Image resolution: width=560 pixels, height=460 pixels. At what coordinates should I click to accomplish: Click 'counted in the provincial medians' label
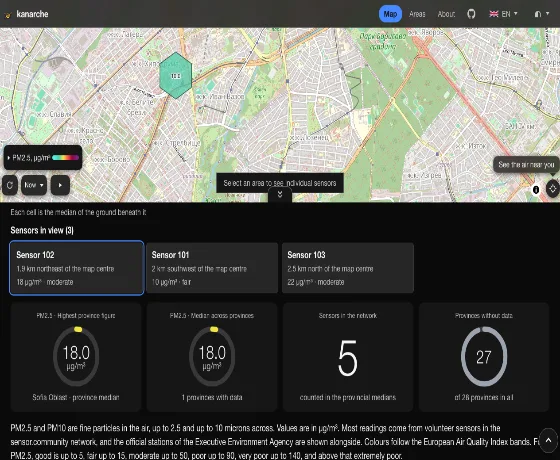click(348, 397)
